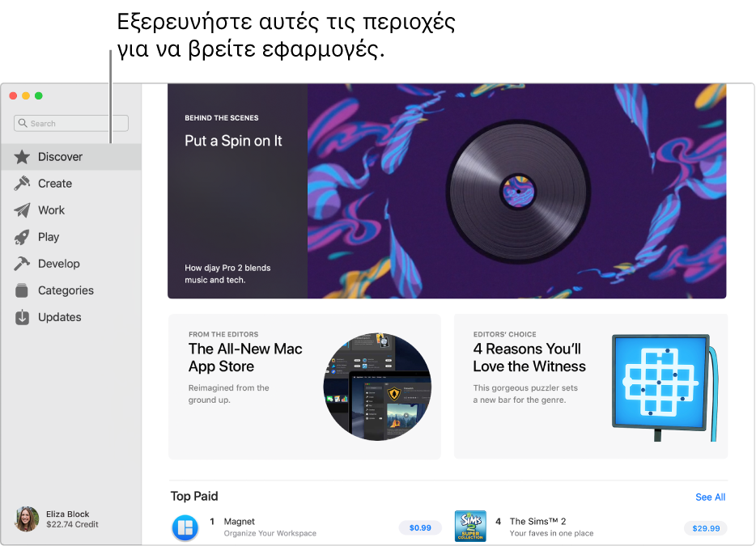Screen dimensions: 756x546
Task: Click the $22.74 Credit text
Action: (x=72, y=524)
